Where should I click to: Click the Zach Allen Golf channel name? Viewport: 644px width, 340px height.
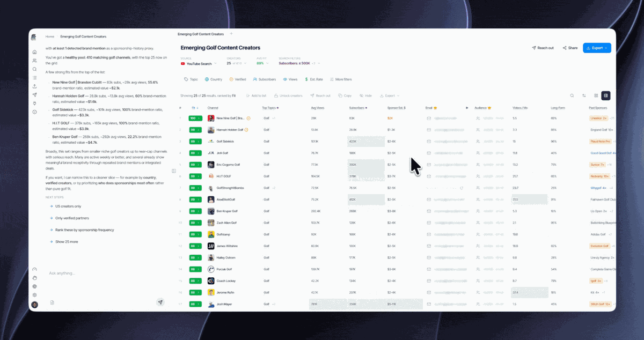pyautogui.click(x=226, y=223)
